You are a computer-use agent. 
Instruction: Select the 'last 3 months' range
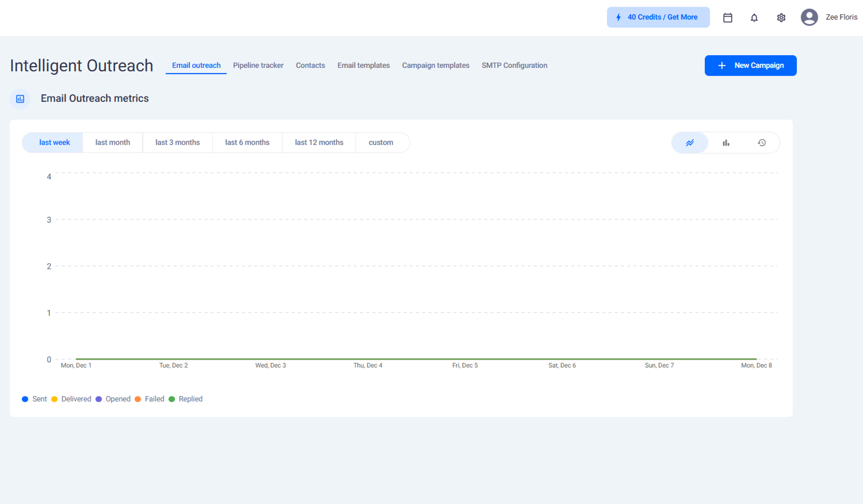[x=177, y=143]
